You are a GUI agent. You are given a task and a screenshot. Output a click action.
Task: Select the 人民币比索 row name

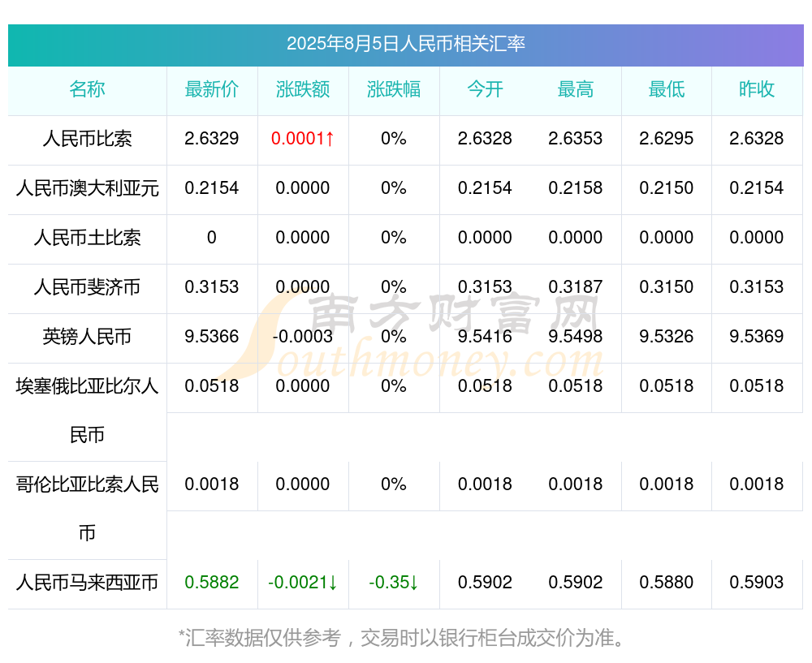coord(87,139)
